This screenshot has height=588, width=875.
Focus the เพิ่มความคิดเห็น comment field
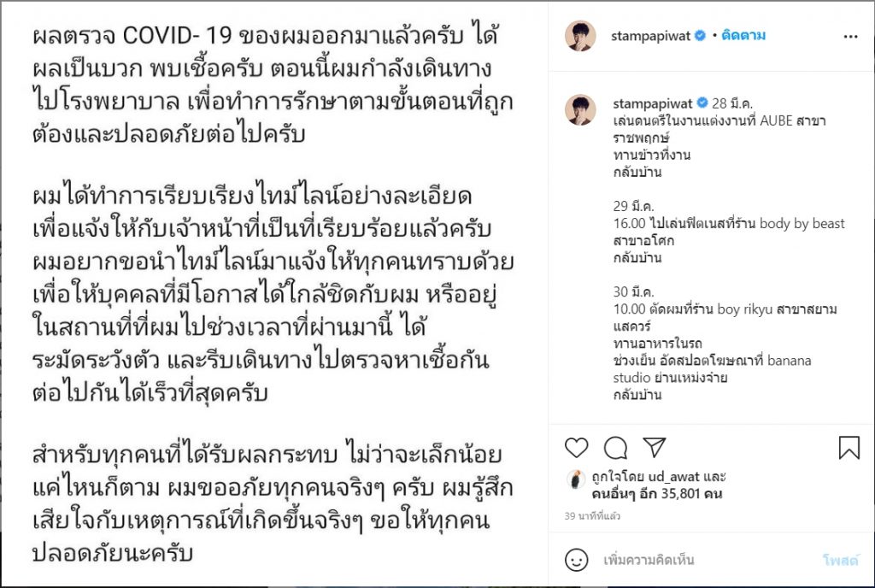(704, 560)
